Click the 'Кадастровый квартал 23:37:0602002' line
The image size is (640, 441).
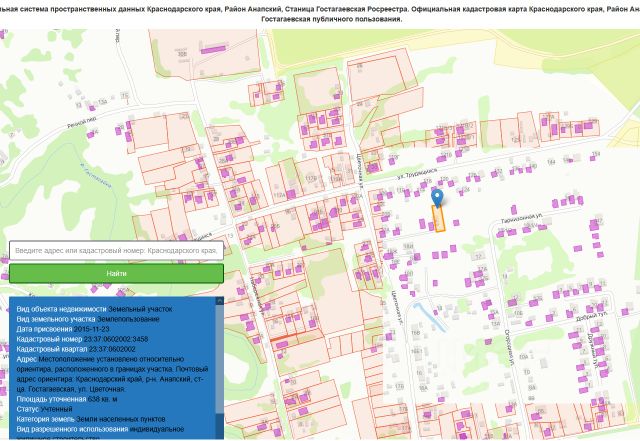pyautogui.click(x=76, y=349)
